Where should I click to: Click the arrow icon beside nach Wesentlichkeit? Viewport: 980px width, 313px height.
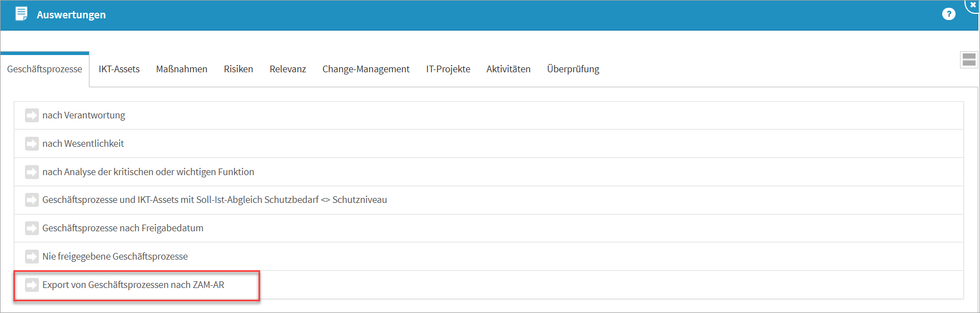32,144
